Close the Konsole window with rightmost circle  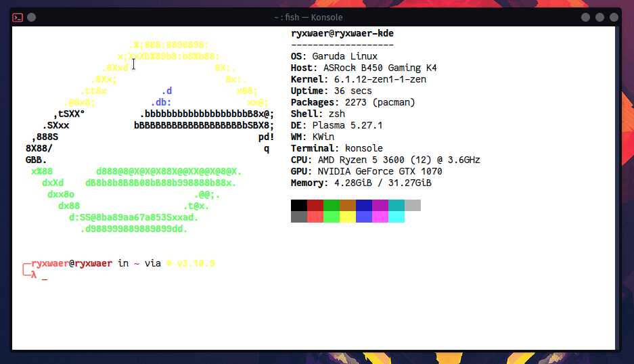614,18
